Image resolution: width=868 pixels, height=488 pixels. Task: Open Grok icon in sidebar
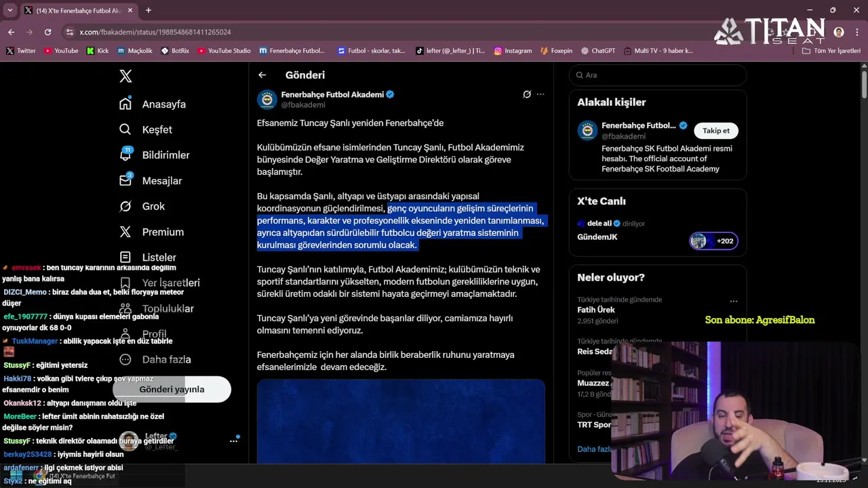coord(125,206)
